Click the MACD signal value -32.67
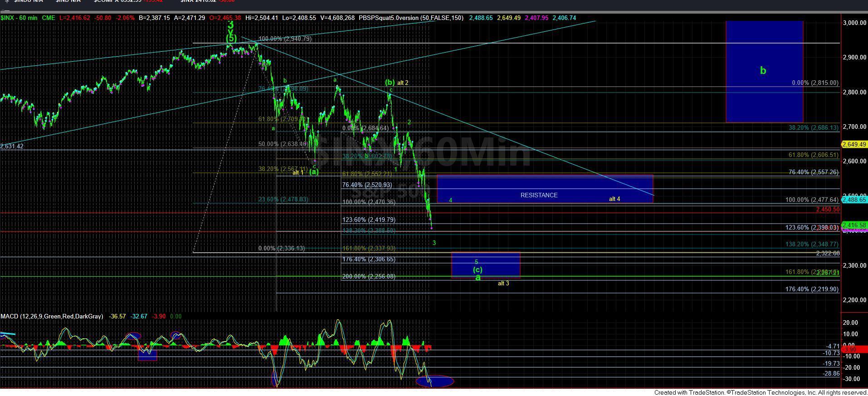 click(x=139, y=316)
